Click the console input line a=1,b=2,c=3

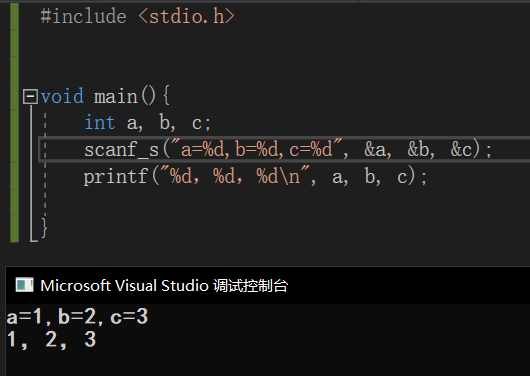[77, 317]
